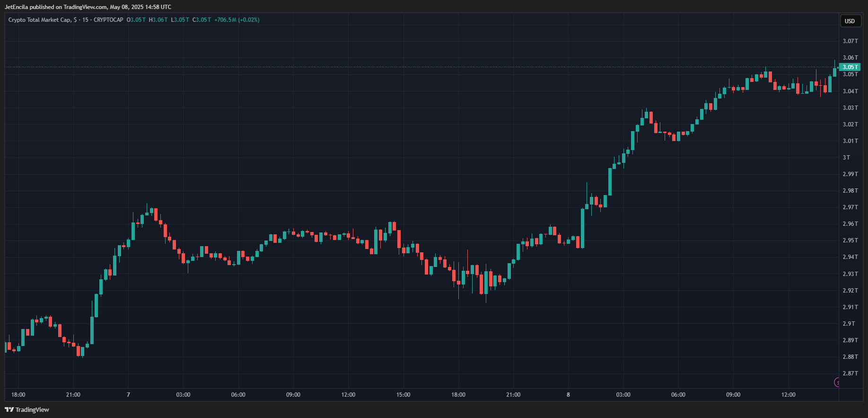Viewport: 868px width, 418px height.
Task: Click the 3.01T price axis label
Action: click(x=850, y=141)
